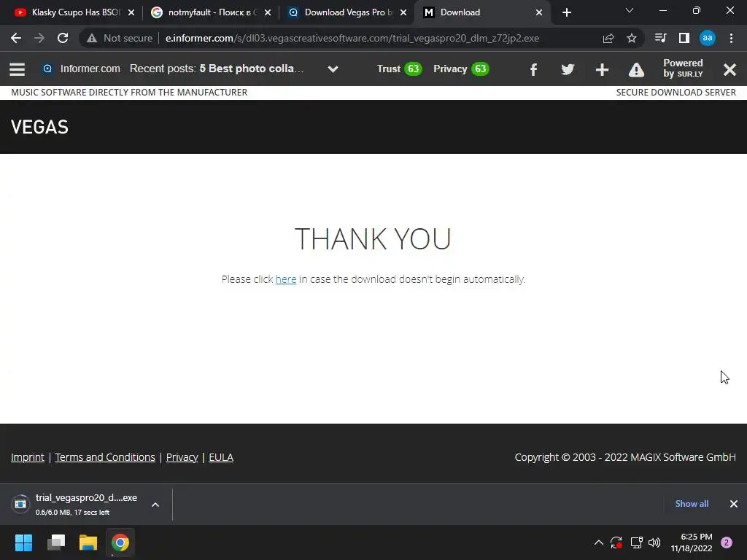This screenshot has height=560, width=747.
Task: Open the Powered by SUR.LY link
Action: click(x=683, y=69)
